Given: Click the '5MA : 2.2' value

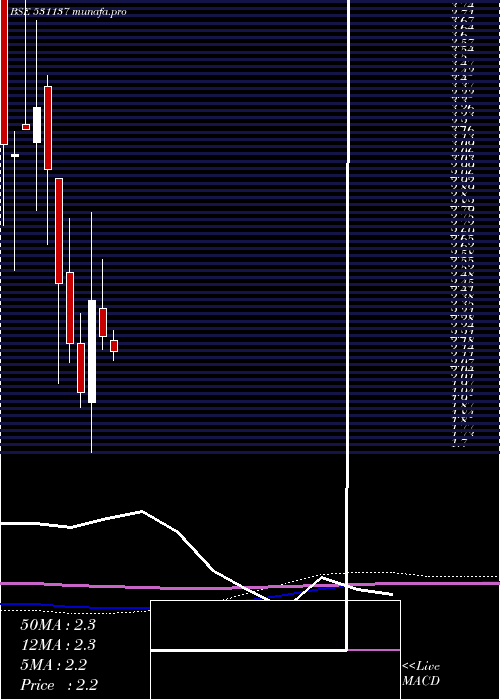Looking at the screenshot, I should tap(54, 665).
